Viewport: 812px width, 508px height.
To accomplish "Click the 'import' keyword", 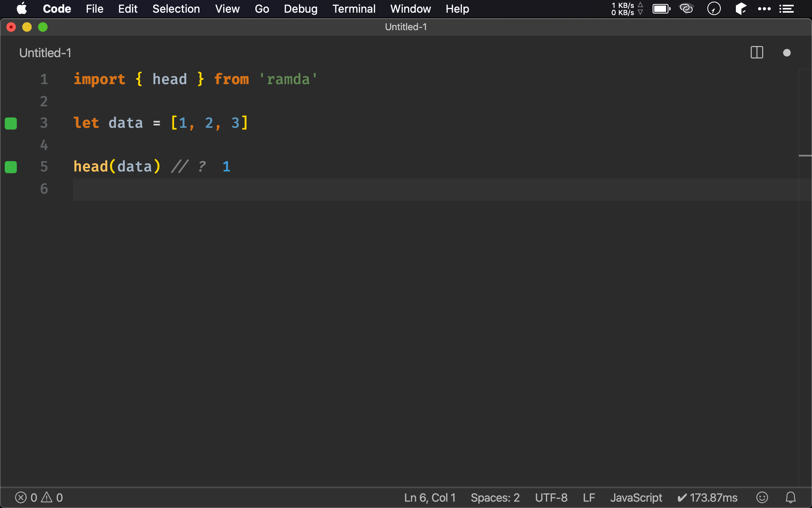I will [x=100, y=79].
